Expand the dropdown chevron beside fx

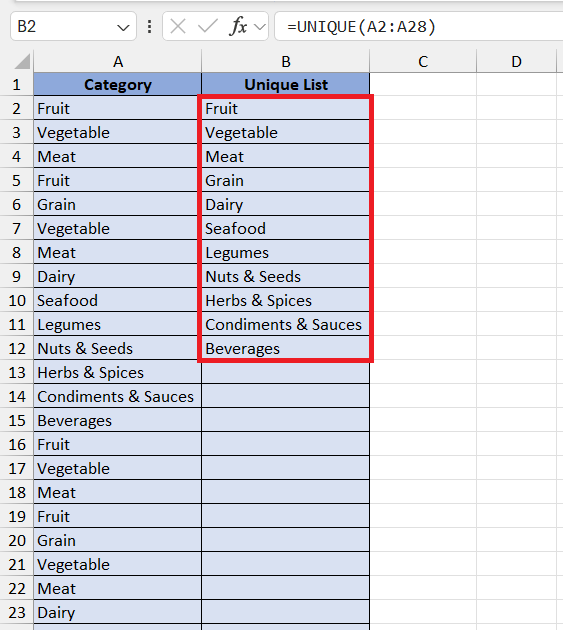point(260,27)
